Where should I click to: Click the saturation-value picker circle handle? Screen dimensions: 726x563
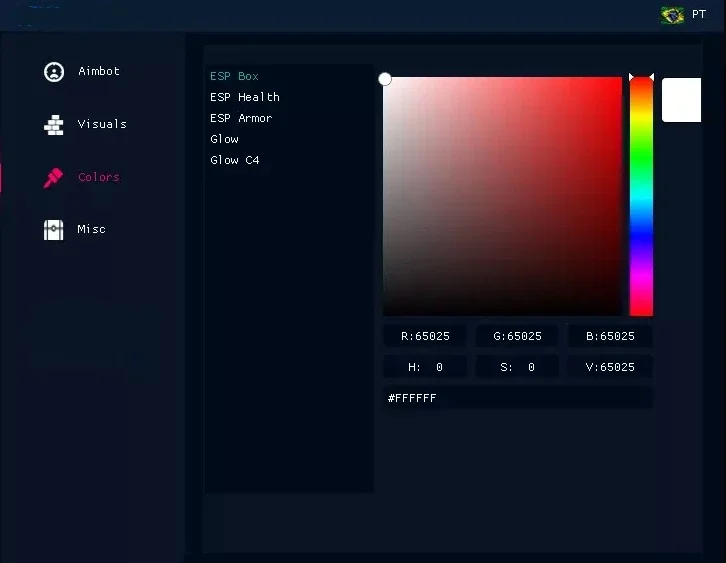click(385, 79)
